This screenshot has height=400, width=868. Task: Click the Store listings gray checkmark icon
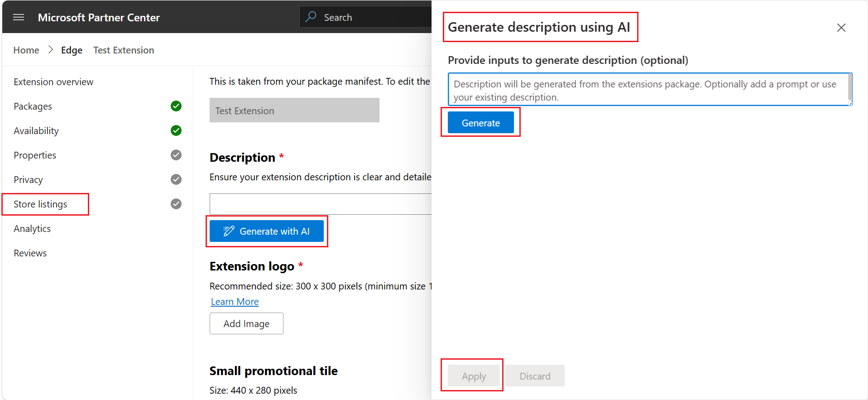(x=176, y=204)
